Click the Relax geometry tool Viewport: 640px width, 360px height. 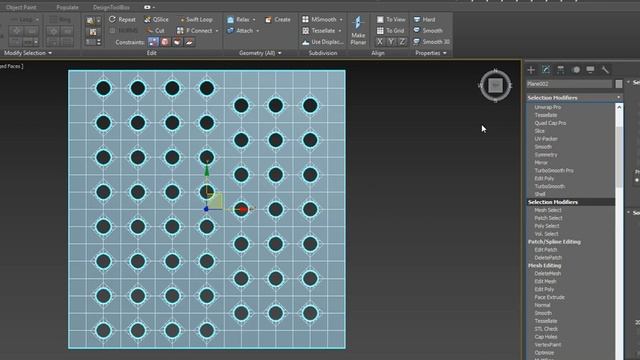coord(238,19)
